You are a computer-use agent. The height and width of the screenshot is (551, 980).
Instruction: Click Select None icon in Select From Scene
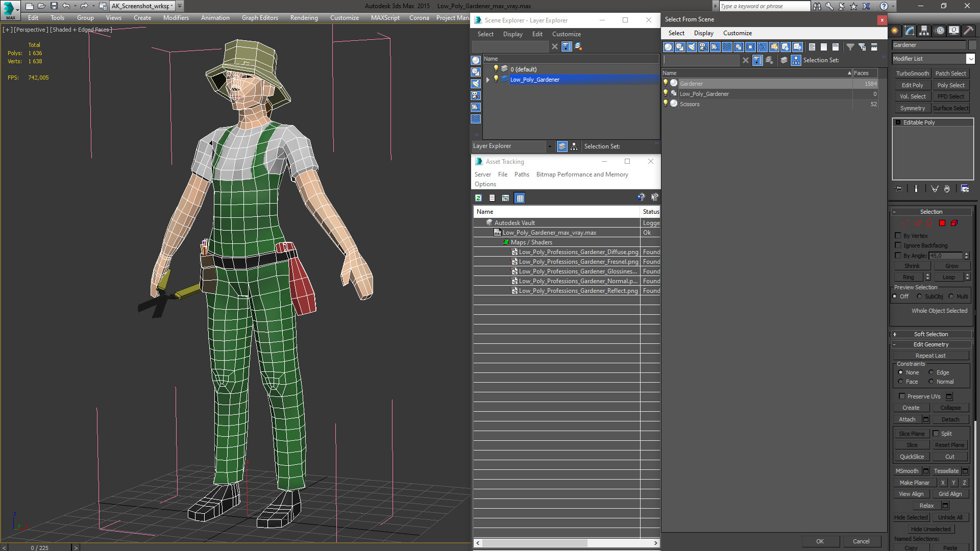tap(824, 47)
